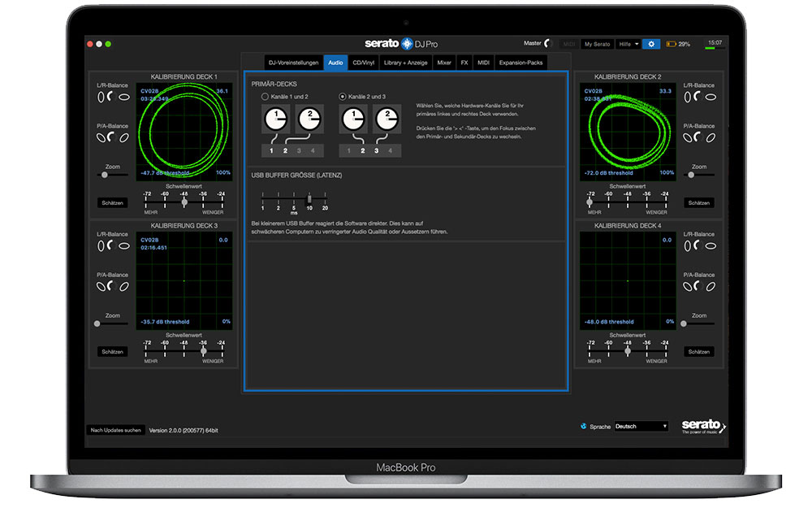Click deck 2 platter under Kanäle 2 und 3
This screenshot has width=812, height=508.
click(x=387, y=119)
